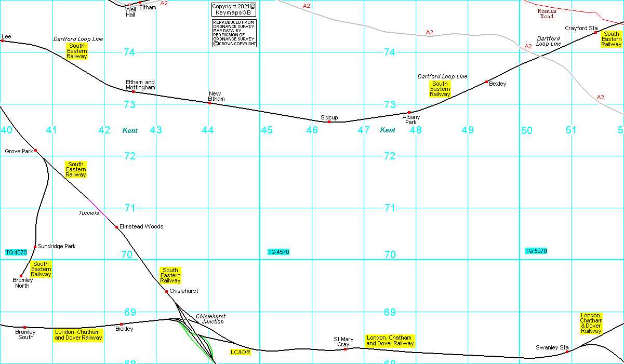
Task: Click the red Roman Road label
Action: tap(547, 14)
